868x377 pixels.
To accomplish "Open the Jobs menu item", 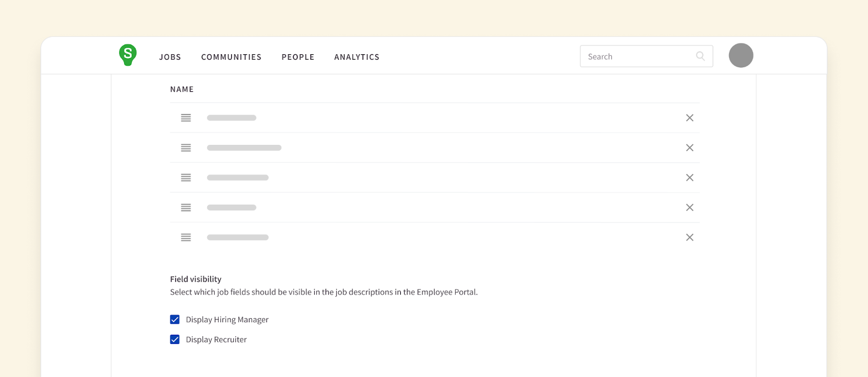I will click(x=170, y=57).
